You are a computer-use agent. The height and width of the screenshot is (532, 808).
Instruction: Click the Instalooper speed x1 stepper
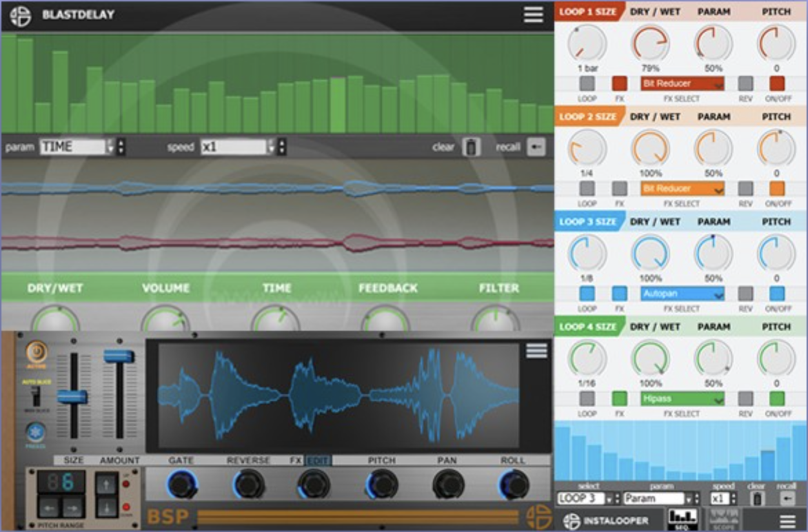[x=734, y=498]
